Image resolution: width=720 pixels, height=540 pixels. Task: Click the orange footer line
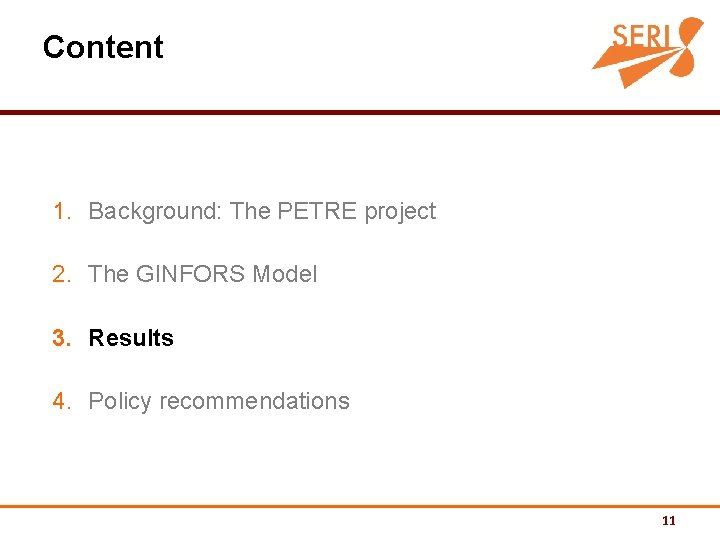360,506
